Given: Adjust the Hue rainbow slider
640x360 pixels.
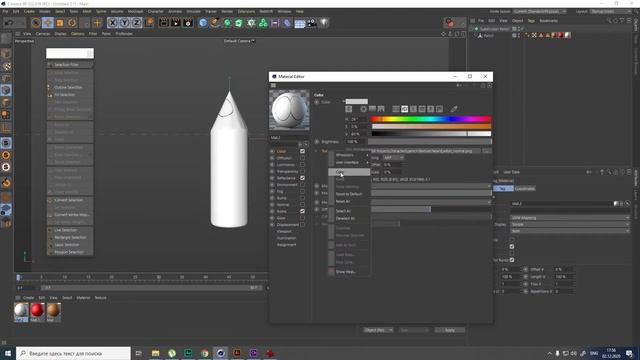Looking at the screenshot, I should tap(431, 119).
